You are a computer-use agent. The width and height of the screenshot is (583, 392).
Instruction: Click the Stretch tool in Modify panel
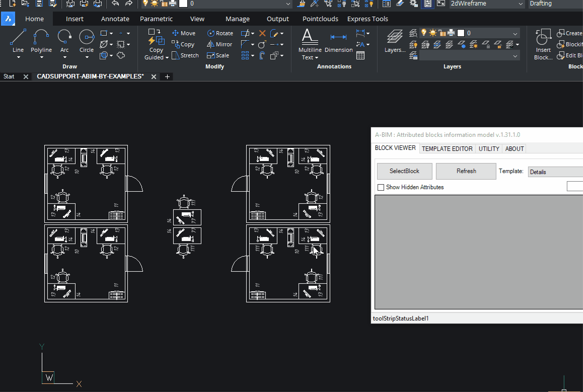point(185,55)
